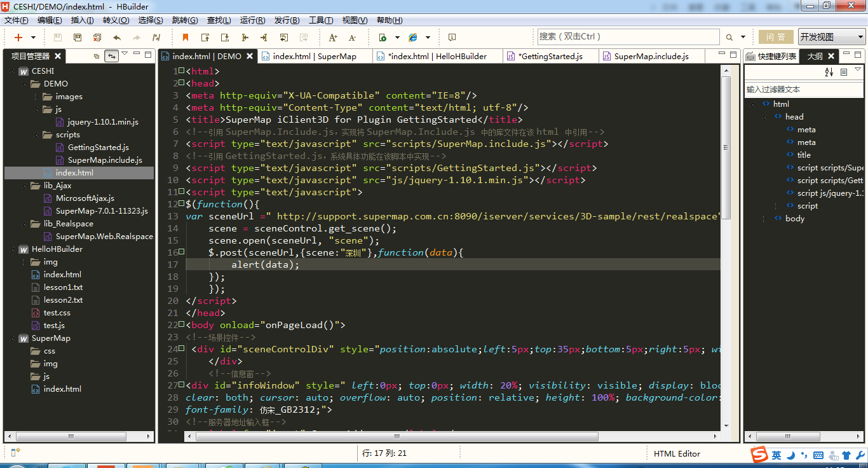
Task: Collapse the html node in outline
Action: click(753, 104)
